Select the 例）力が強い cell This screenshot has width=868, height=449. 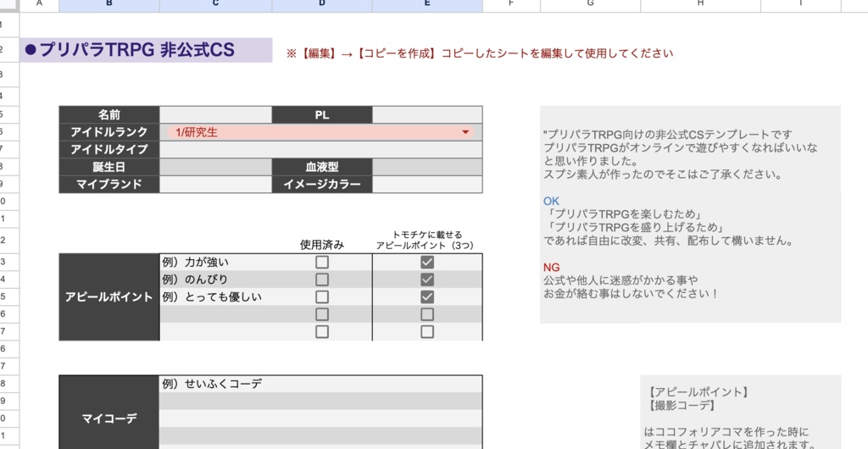pos(215,262)
